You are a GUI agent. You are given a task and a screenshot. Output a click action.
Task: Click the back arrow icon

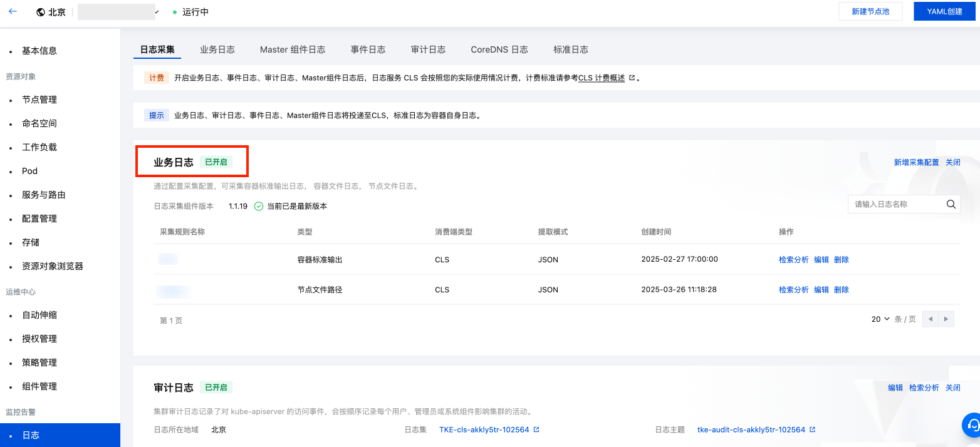tap(13, 12)
